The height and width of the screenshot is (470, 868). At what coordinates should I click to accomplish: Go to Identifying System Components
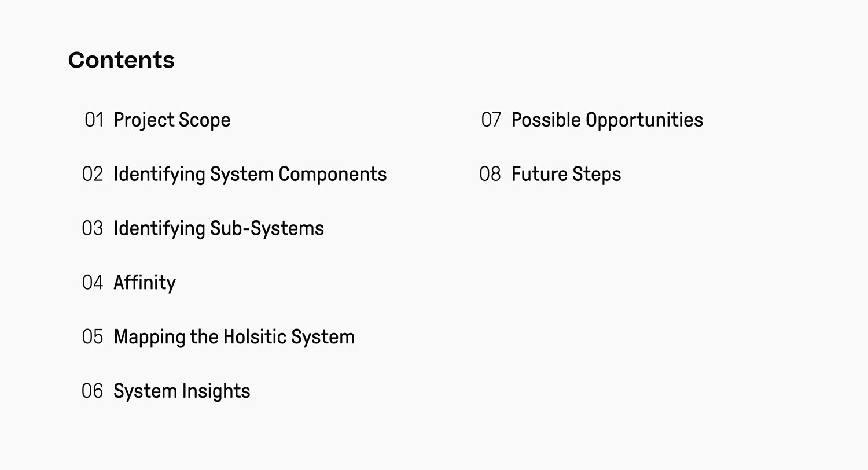[250, 175]
